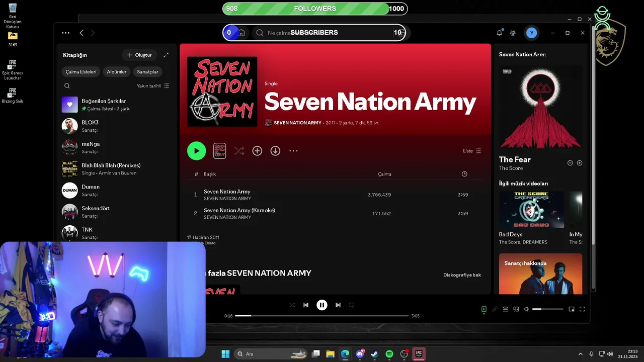Open Bad Days music video thumbnail

(x=531, y=210)
